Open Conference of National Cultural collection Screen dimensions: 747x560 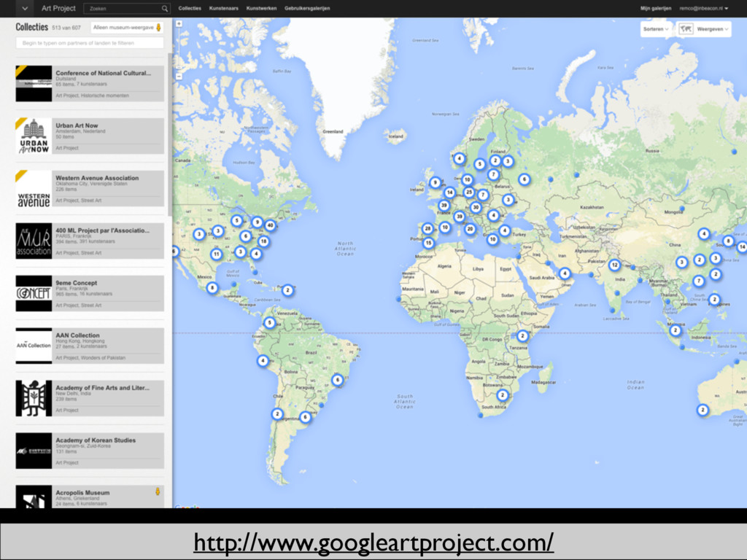pyautogui.click(x=90, y=83)
